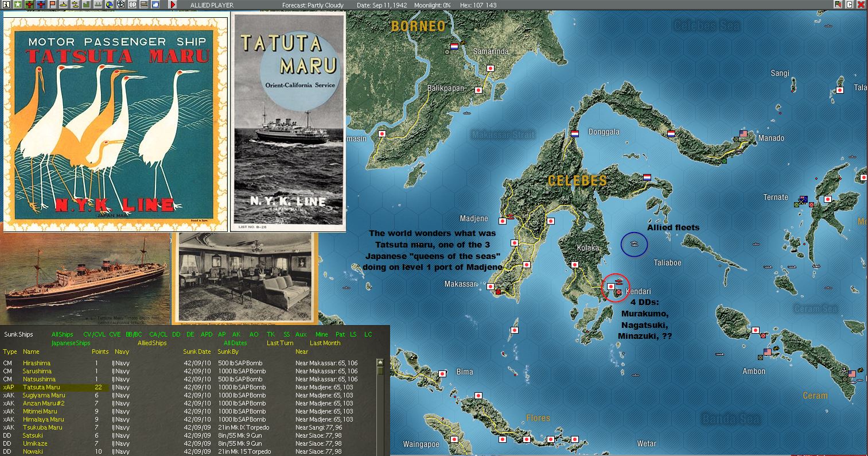Click the globe toolbar icon
The image size is (868, 456).
[x=110, y=5]
